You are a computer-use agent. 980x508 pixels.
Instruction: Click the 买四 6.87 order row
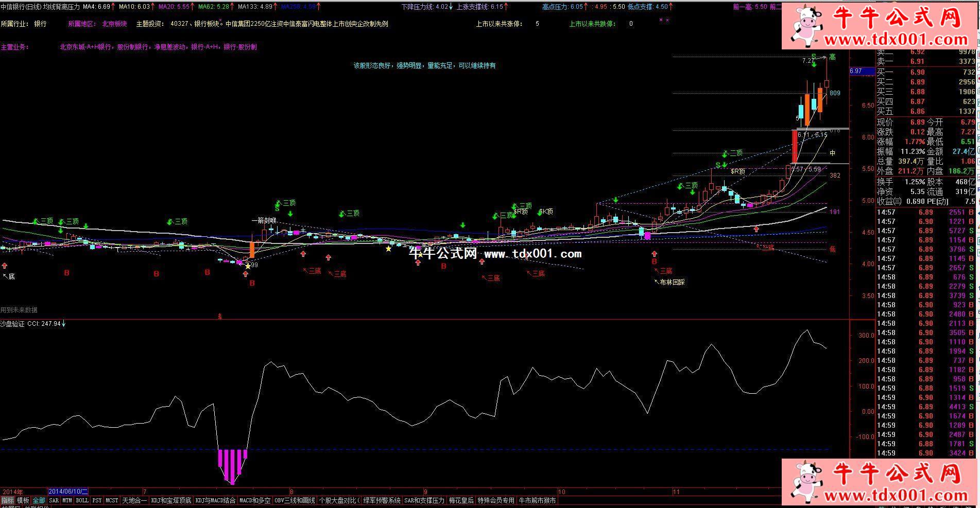pos(926,101)
